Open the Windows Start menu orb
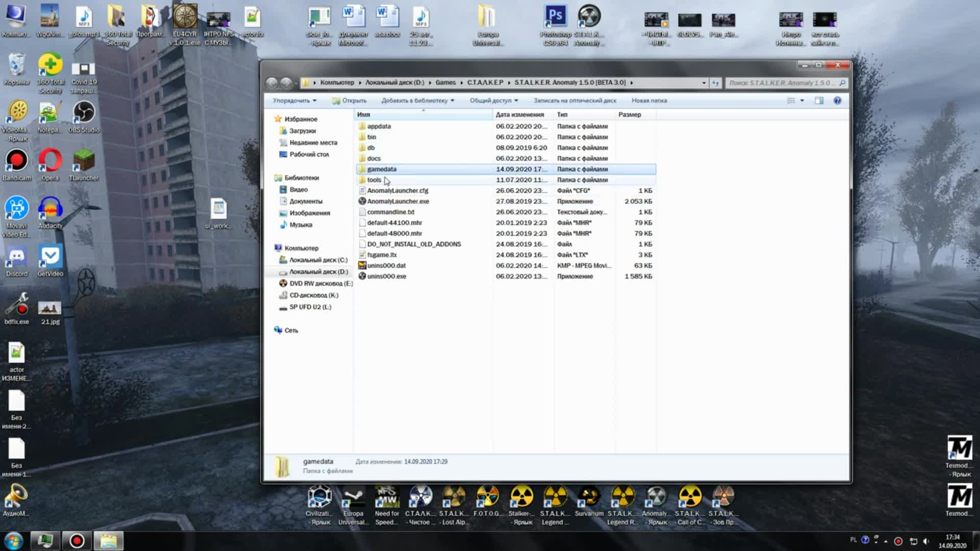This screenshot has width=980, height=551. click(14, 540)
